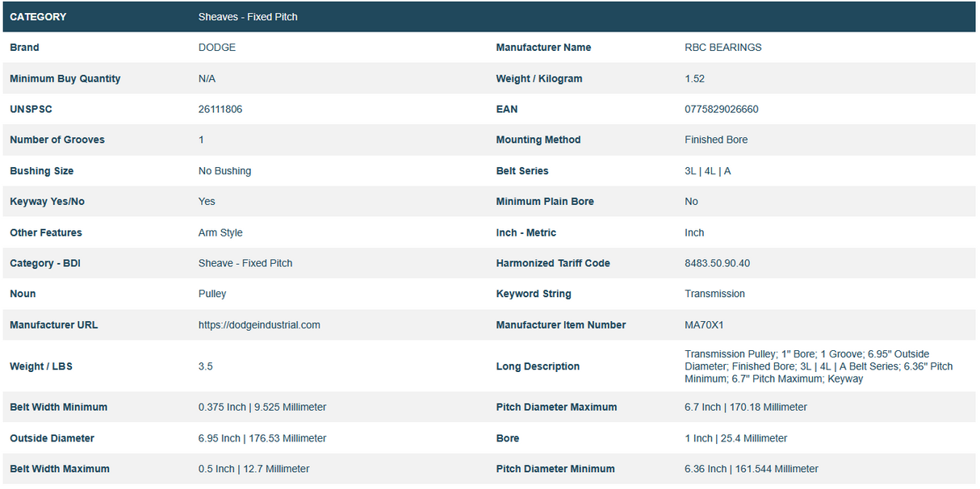Click the CATEGORY header label

38,17
